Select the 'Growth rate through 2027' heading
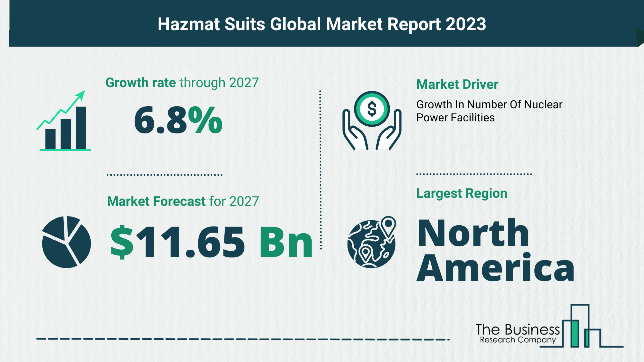Screen dimensions: 644x362 pos(182,82)
